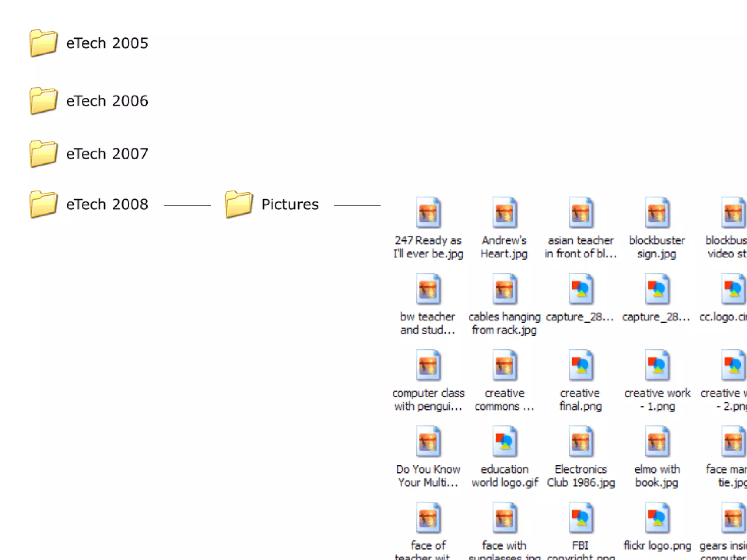Image resolution: width=747 pixels, height=560 pixels.
Task: Click Andrew's Heart.jpg file icon
Action: click(504, 213)
